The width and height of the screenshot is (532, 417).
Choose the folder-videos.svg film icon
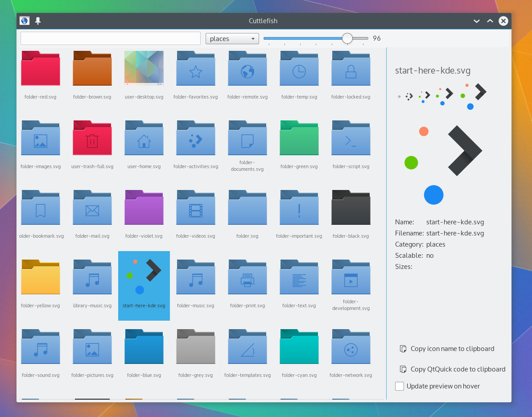tap(195, 208)
